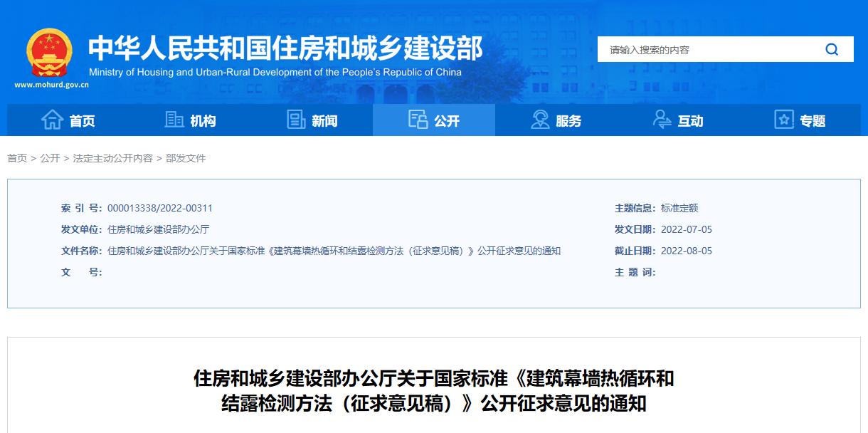
Task: Click the 截止日期 label
Action: coord(635,251)
